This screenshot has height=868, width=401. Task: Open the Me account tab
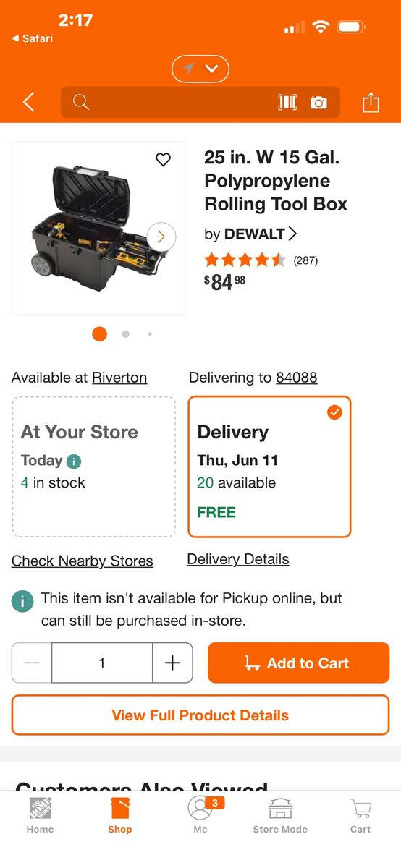(x=200, y=816)
